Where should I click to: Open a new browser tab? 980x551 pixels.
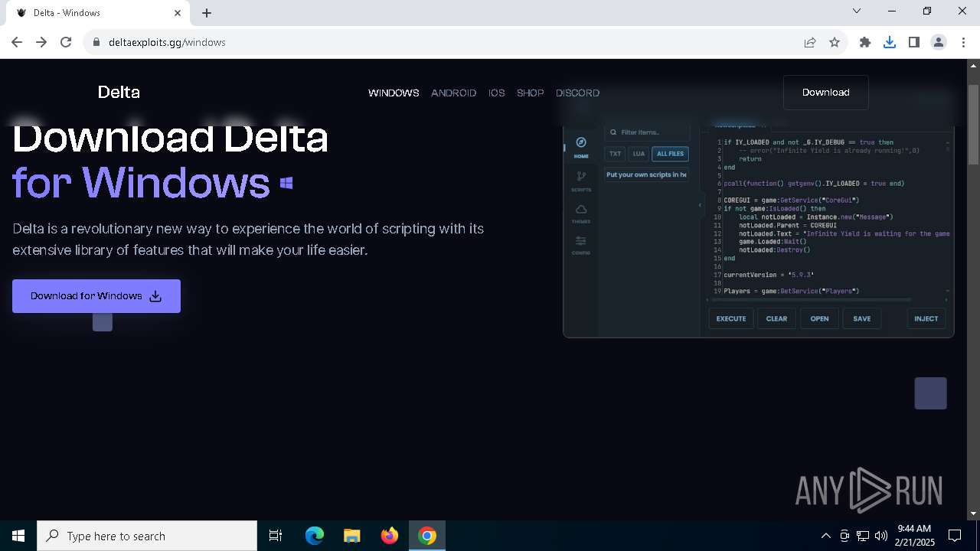[207, 12]
